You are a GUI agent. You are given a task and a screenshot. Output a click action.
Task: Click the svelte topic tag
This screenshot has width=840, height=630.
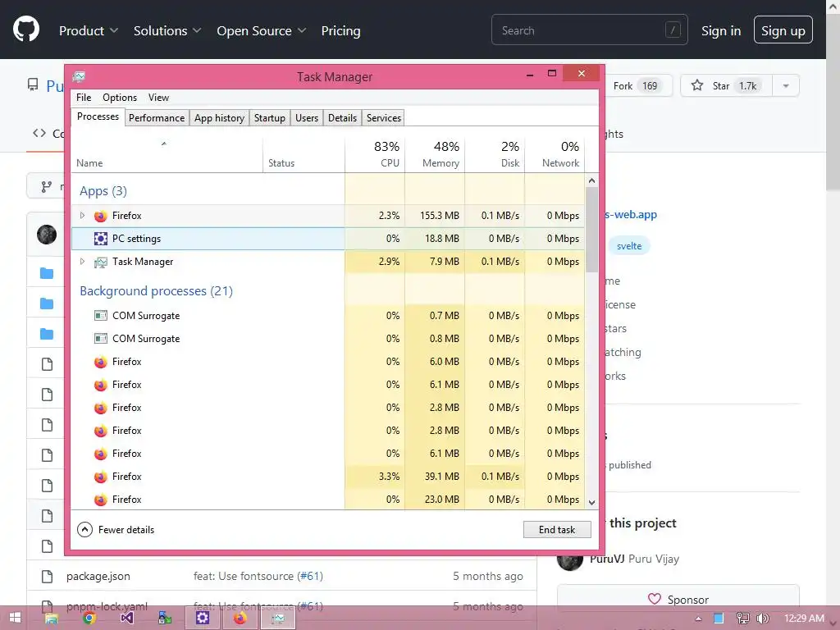tap(629, 246)
